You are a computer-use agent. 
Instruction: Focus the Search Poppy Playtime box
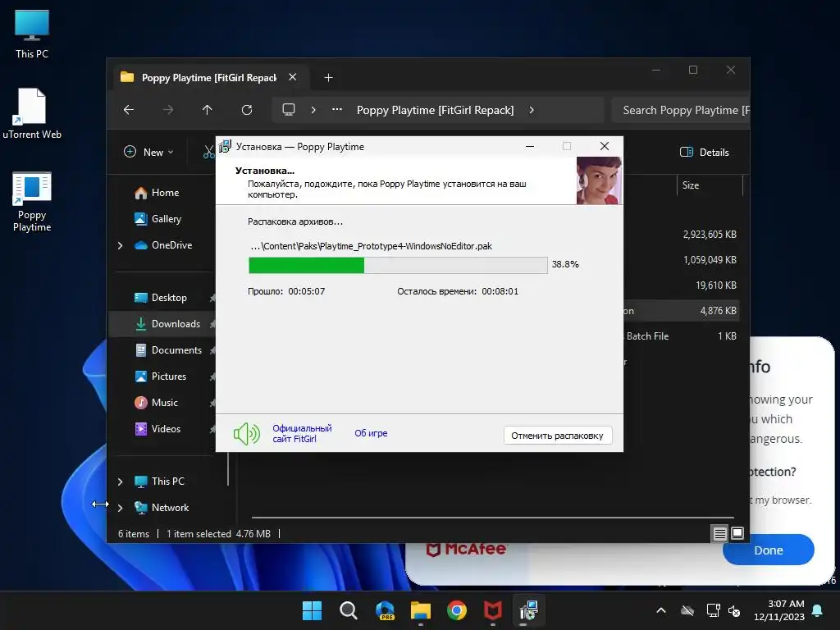680,110
